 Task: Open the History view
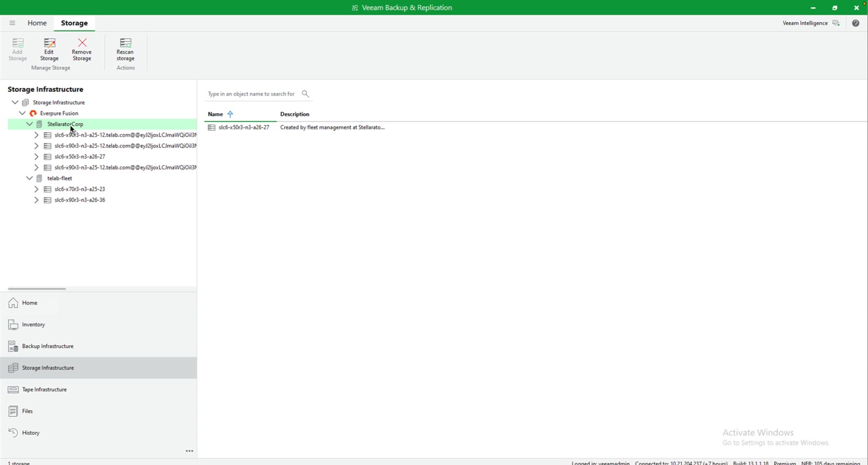click(x=98, y=433)
